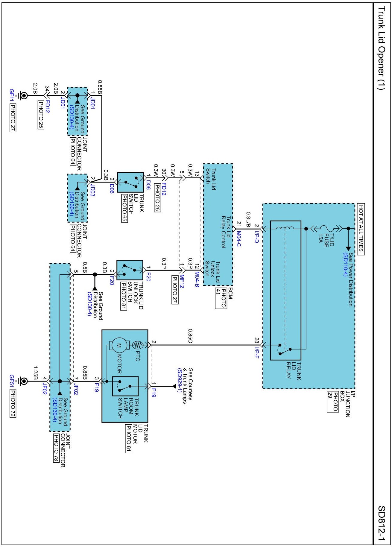Select the motor M symbol
The image size is (392, 547).
[x=119, y=345]
